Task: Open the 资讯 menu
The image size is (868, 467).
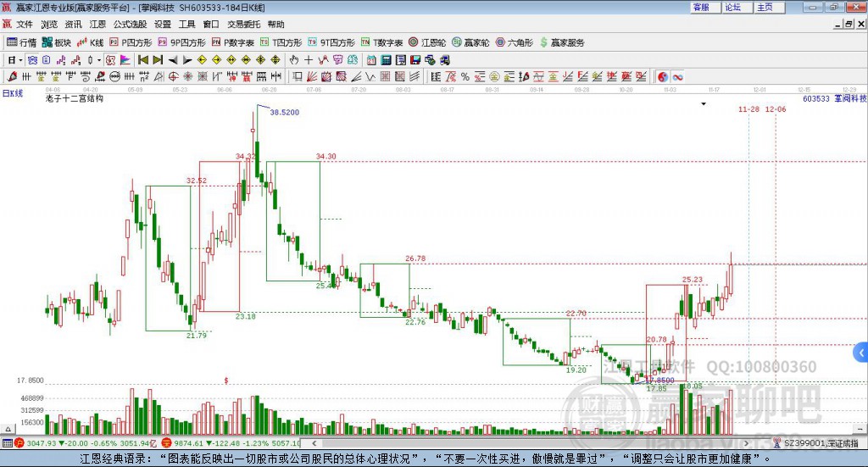Action: tap(73, 25)
